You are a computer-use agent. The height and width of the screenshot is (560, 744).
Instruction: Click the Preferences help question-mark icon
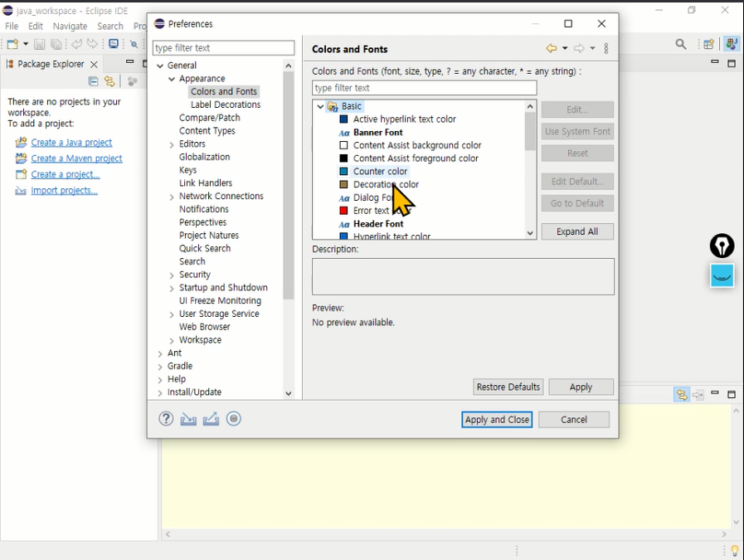click(x=166, y=419)
